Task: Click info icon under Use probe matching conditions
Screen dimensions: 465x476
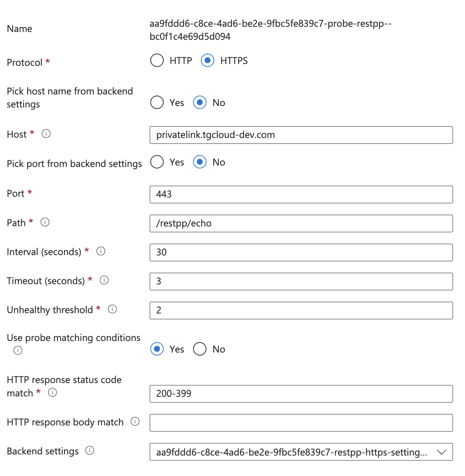Action: tap(18, 350)
